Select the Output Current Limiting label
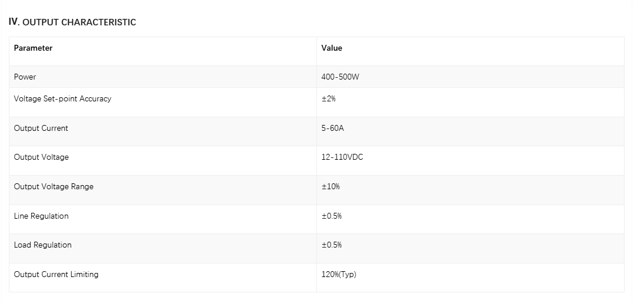Viewport: 644px width, 303px height. pyautogui.click(x=56, y=274)
